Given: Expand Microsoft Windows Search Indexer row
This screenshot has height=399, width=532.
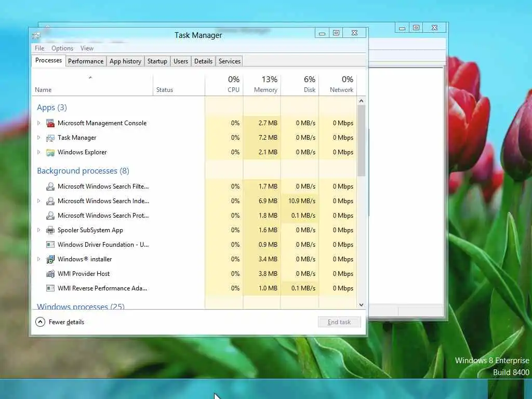Looking at the screenshot, I should click(x=38, y=201).
